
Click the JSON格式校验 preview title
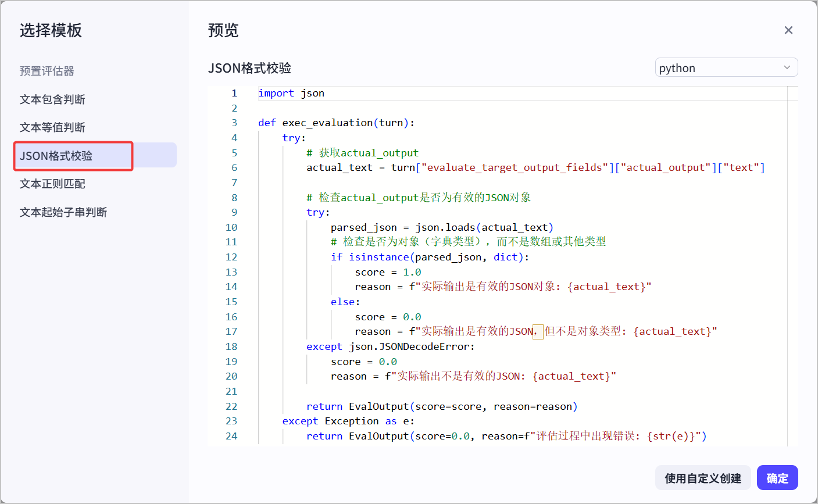[x=249, y=68]
